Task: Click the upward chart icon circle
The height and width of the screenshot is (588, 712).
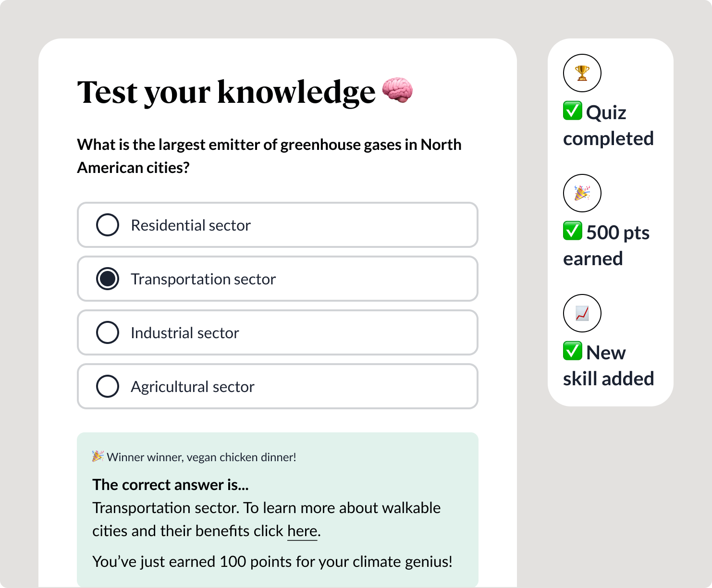Action: click(582, 313)
